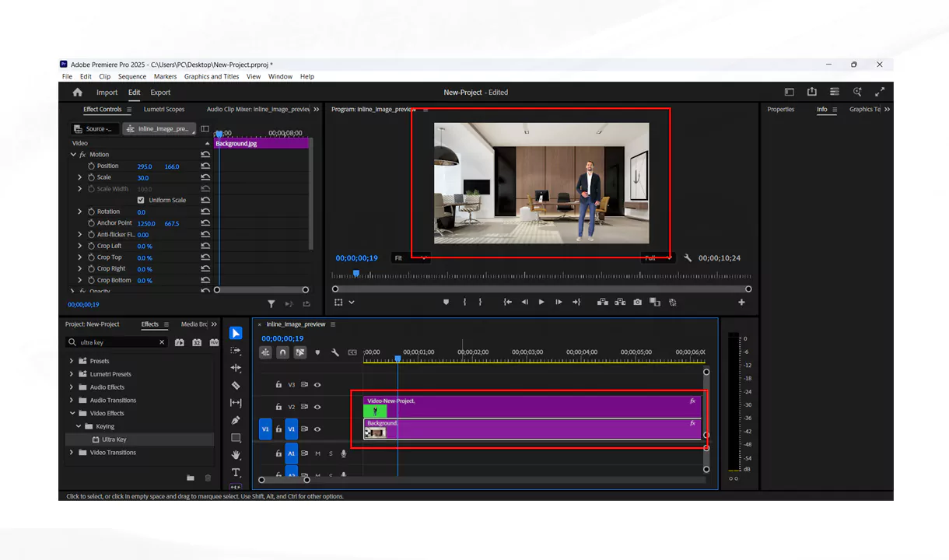This screenshot has width=949, height=560.
Task: Expand the Video Transitions folder
Action: pos(72,453)
